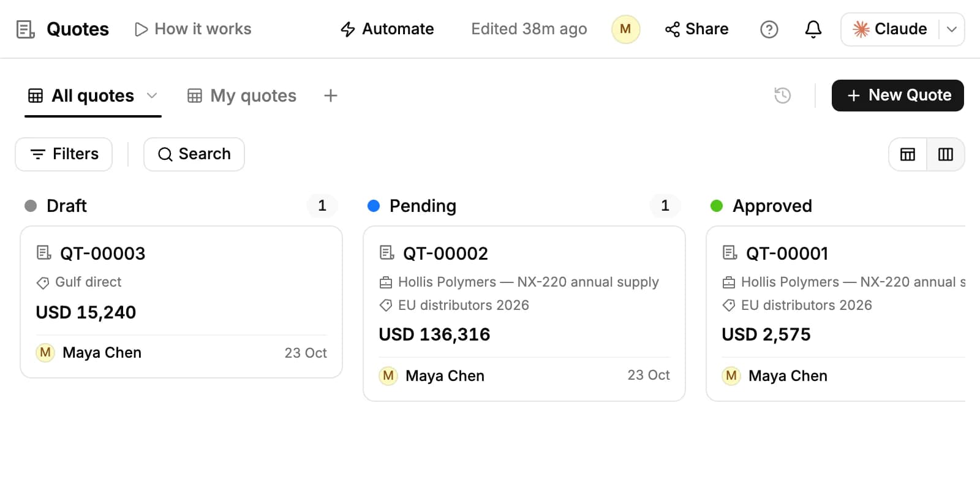Screen dimensions: 980x490
Task: Add a new view with plus icon
Action: coord(330,96)
